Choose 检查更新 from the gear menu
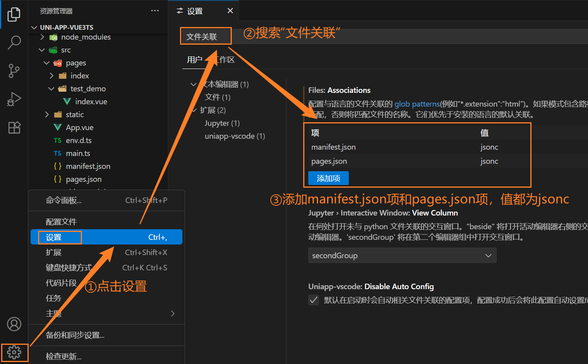This screenshot has height=364, width=588. pos(63,356)
